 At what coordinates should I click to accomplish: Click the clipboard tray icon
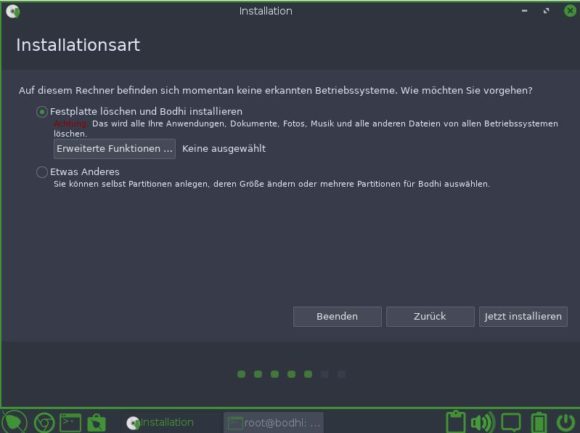point(455,422)
